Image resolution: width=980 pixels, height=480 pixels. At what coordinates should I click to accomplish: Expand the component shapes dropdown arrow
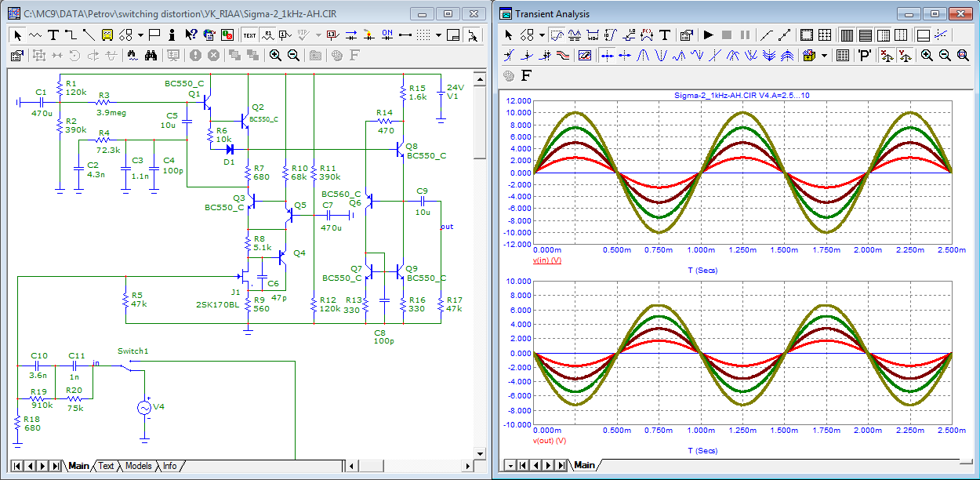coord(140,35)
